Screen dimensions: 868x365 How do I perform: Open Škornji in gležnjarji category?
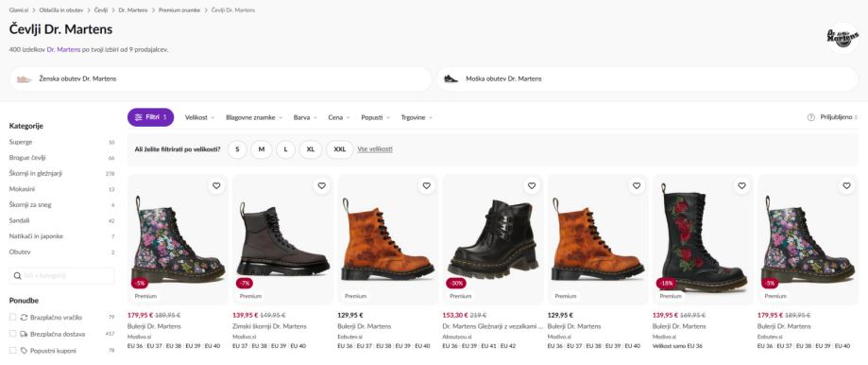36,173
